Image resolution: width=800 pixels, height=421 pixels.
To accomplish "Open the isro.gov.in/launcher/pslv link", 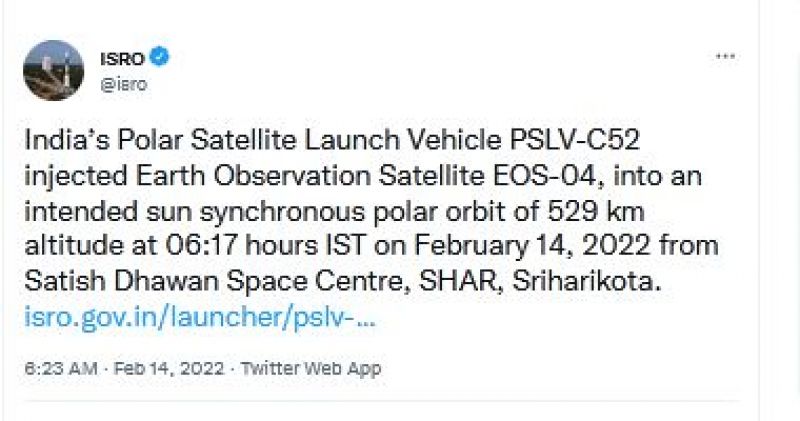I will 199,320.
